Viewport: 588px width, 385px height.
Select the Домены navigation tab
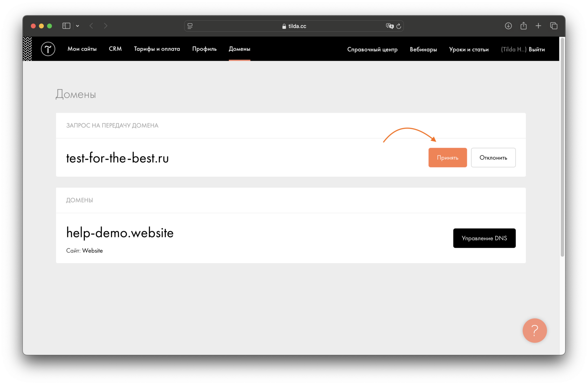pyautogui.click(x=239, y=49)
